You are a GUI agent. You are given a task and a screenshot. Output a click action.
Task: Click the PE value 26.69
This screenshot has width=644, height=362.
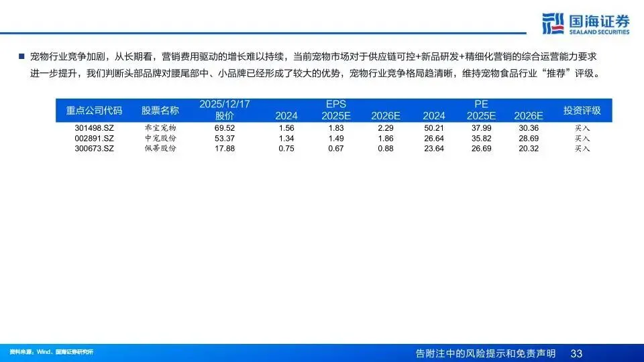[x=482, y=149]
